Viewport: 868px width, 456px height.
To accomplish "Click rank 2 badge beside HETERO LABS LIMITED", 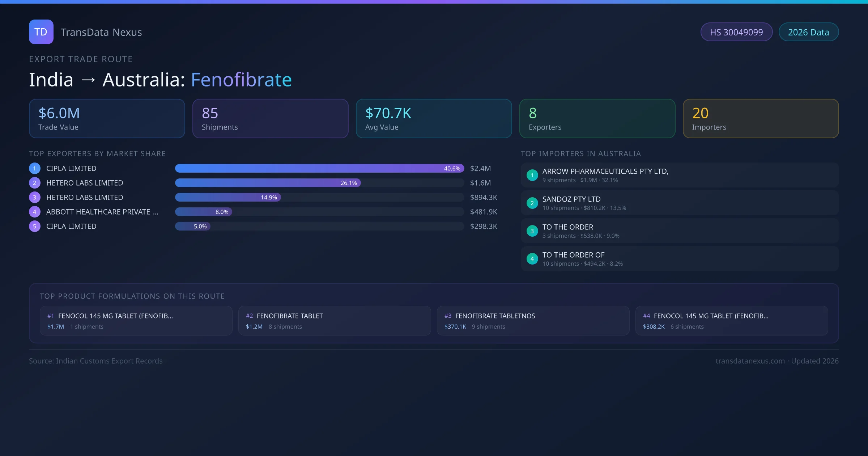I will [x=35, y=183].
